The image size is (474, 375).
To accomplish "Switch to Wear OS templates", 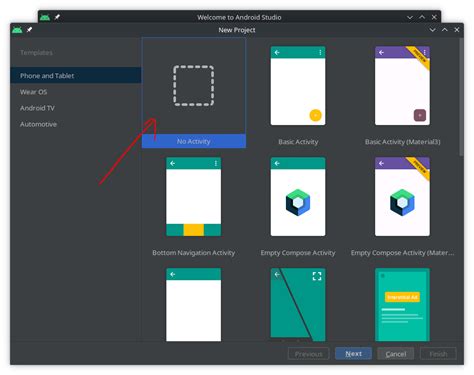I will click(76, 92).
